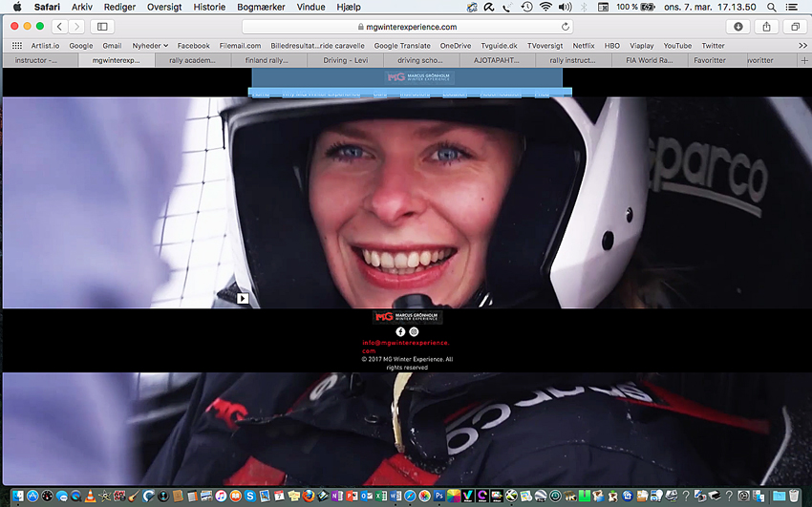812x507 pixels.
Task: Open Spotlight search magnifier in menu bar
Action: [771, 7]
